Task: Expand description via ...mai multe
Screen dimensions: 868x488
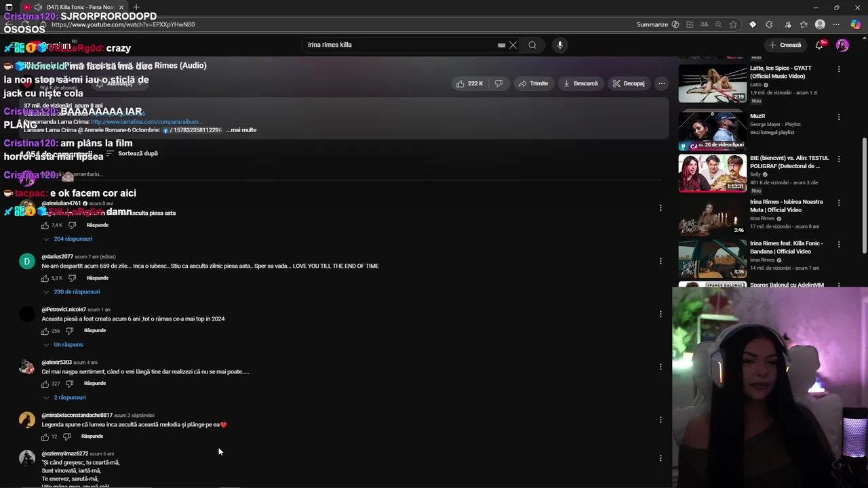Action: click(241, 130)
